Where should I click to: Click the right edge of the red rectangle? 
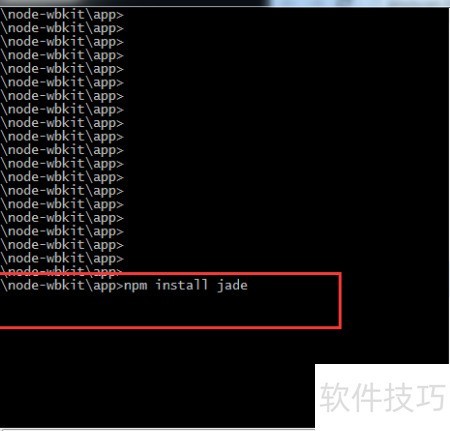tap(340, 300)
